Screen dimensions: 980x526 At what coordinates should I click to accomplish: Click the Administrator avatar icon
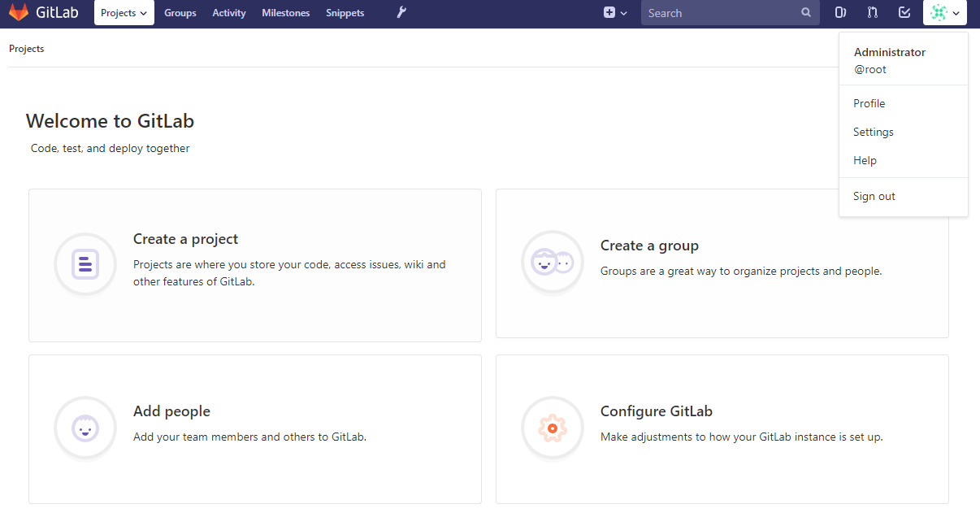[939, 13]
